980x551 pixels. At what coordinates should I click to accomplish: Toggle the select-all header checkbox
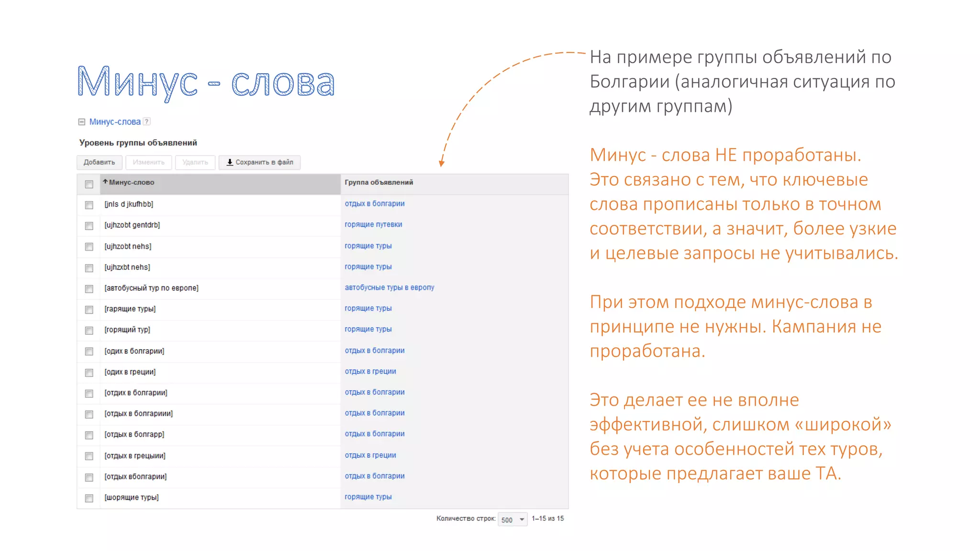point(89,184)
